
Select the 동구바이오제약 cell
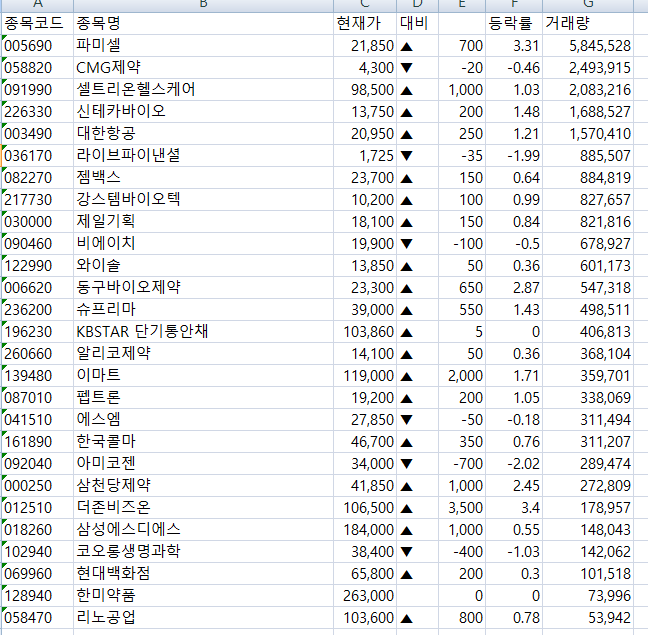point(203,288)
